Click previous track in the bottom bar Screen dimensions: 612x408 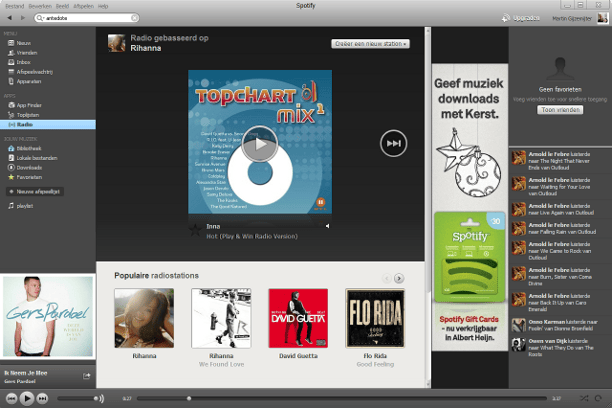tap(12, 399)
